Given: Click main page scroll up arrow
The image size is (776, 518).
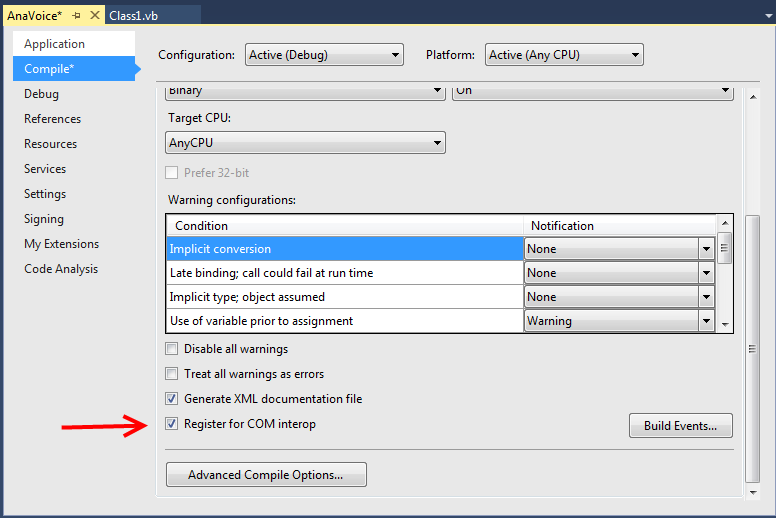Looking at the screenshot, I should pyautogui.click(x=753, y=97).
